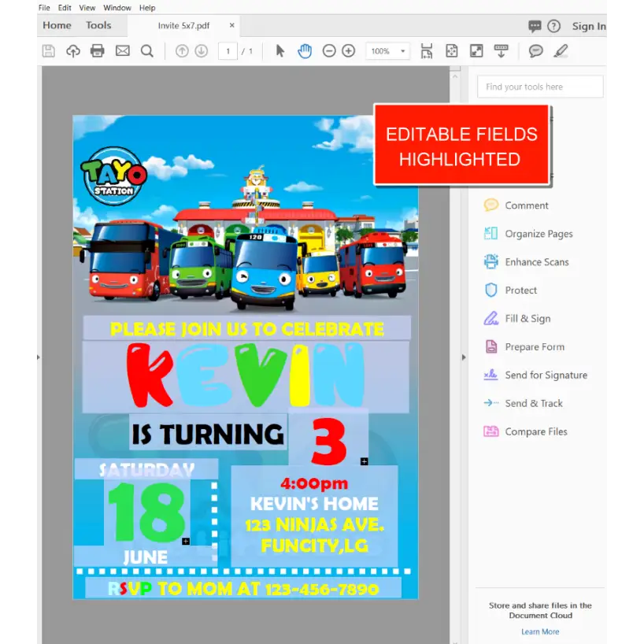Image resolution: width=644 pixels, height=644 pixels.
Task: Select the Hand tool in the toolbar
Action: click(305, 50)
